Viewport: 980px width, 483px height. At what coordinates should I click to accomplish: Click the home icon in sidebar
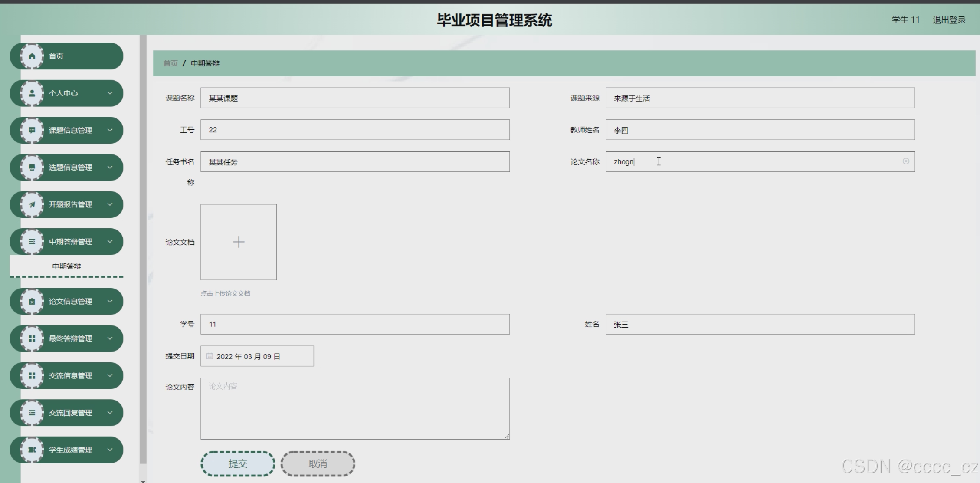(x=32, y=56)
